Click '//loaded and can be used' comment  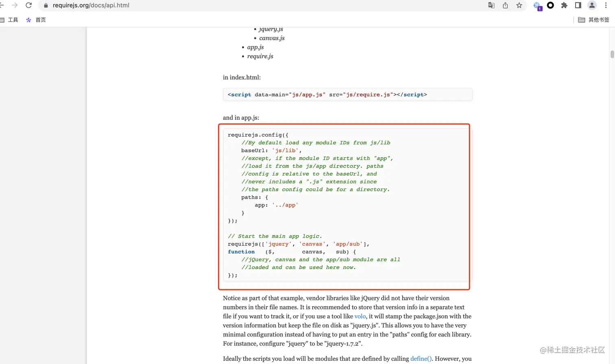299,267
